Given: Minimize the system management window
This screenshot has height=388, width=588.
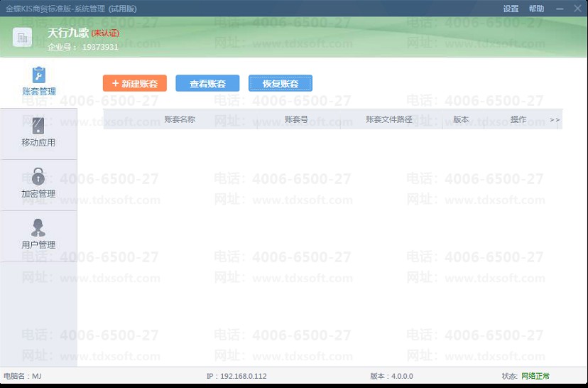Looking at the screenshot, I should [x=560, y=9].
